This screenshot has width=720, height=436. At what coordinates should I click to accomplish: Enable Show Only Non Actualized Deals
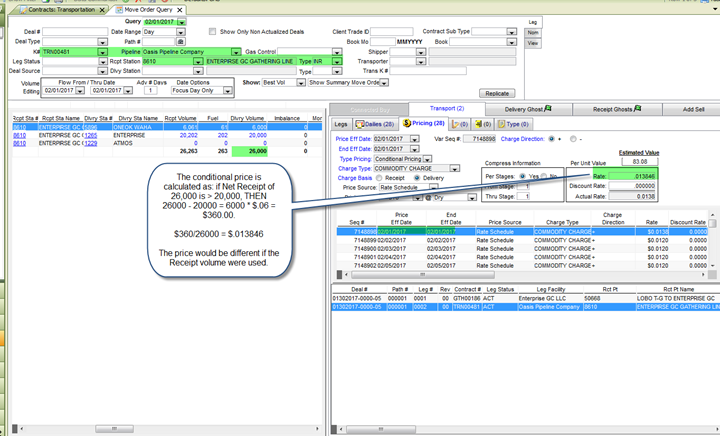[x=212, y=32]
